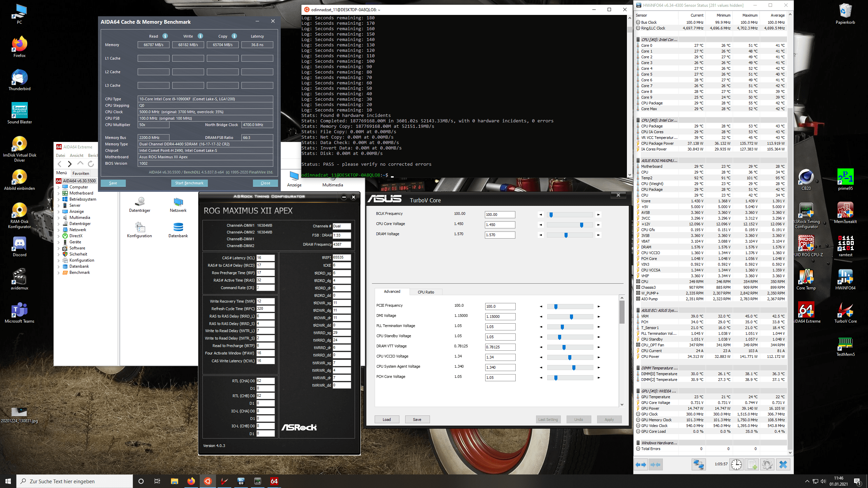The width and height of the screenshot is (868, 488).
Task: Open Netzwerk icon in AIDA64 main pane
Action: [178, 205]
